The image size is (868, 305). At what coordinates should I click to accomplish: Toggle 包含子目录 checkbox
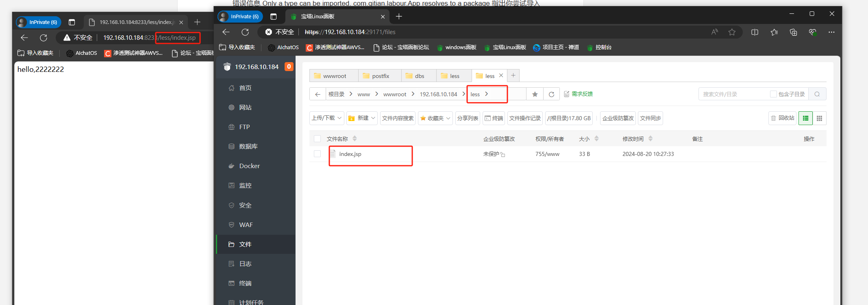773,94
